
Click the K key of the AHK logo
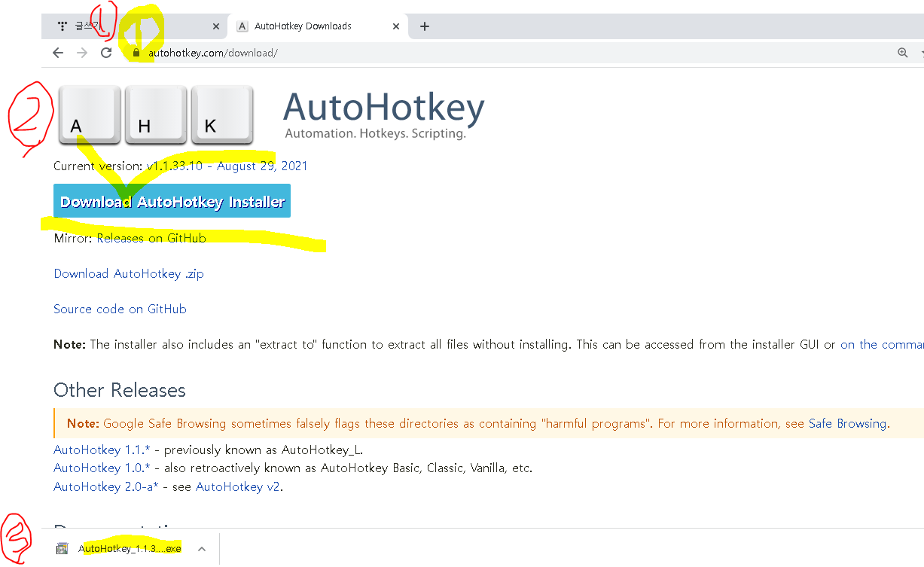pos(222,115)
